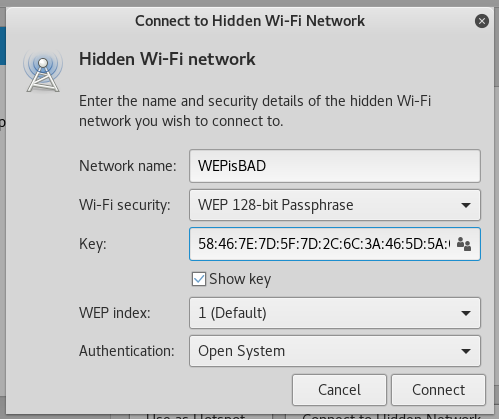This screenshot has width=499, height=419.
Task: Toggle via the Show key label text
Action: (240, 279)
